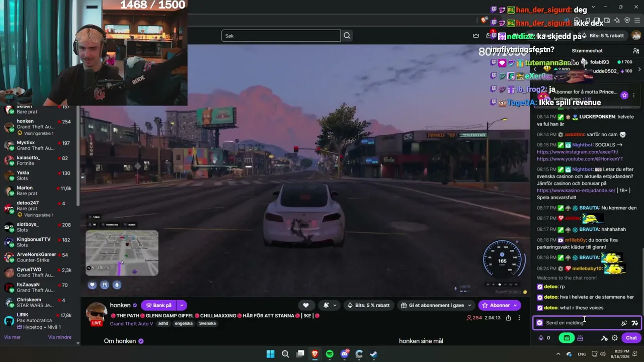Open the Instagram link in chat
This screenshot has width=644, height=362.
coord(578,152)
